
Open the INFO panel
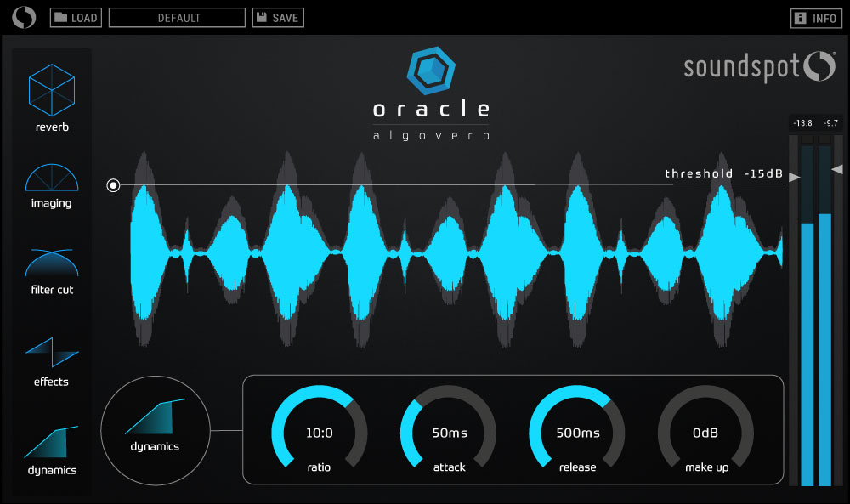816,19
